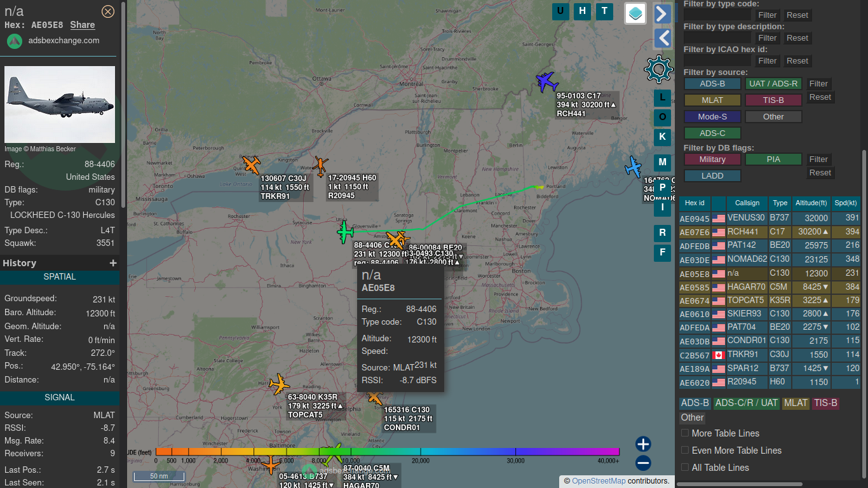Select TIS-B source filter
868x488 pixels.
point(773,100)
